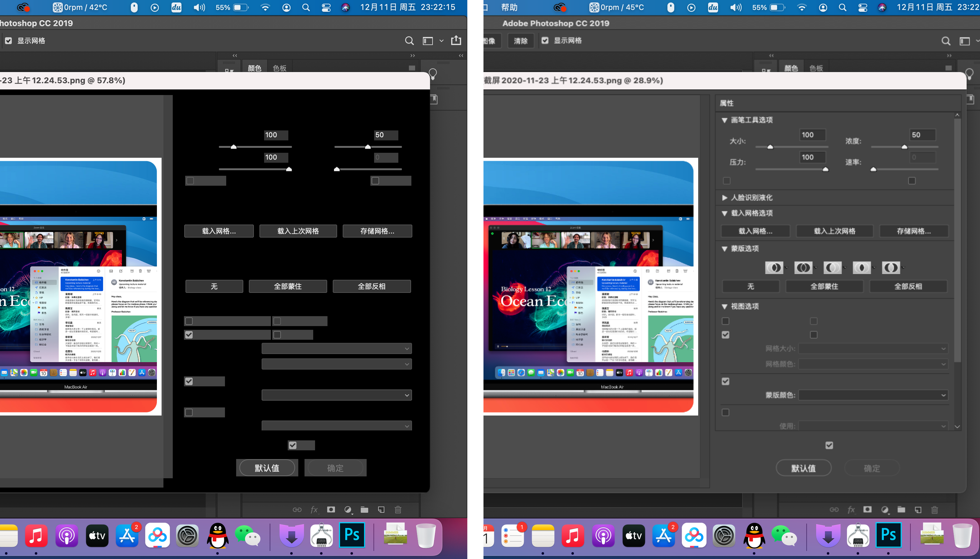The width and height of the screenshot is (980, 559).
Task: Open the 蒙版颜色 dropdown
Action: tap(873, 395)
